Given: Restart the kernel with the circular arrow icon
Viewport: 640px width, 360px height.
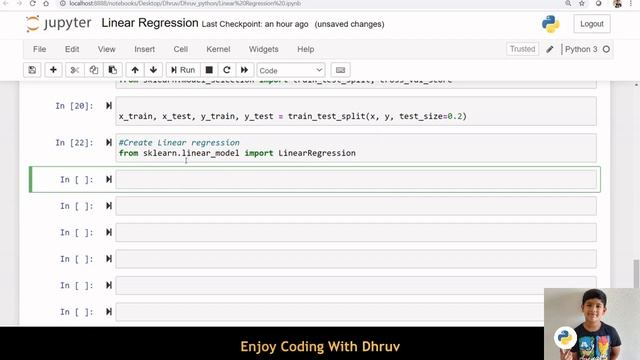Looking at the screenshot, I should point(227,70).
